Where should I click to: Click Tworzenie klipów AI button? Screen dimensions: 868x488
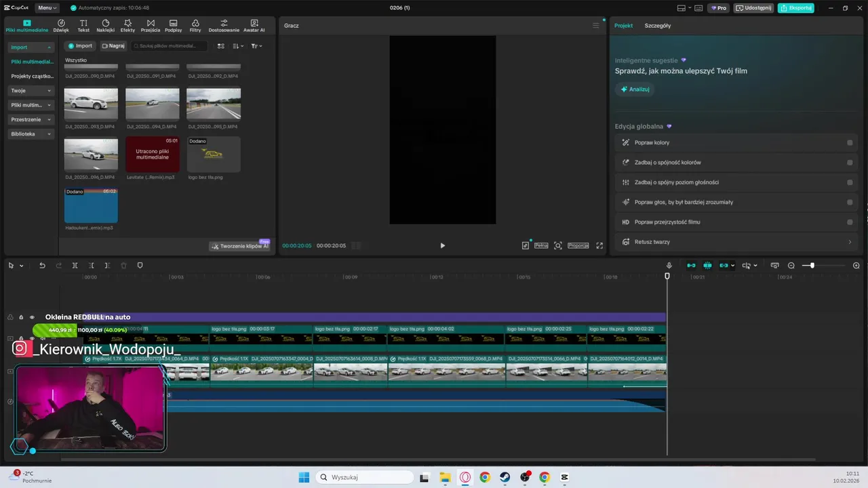[x=240, y=246]
